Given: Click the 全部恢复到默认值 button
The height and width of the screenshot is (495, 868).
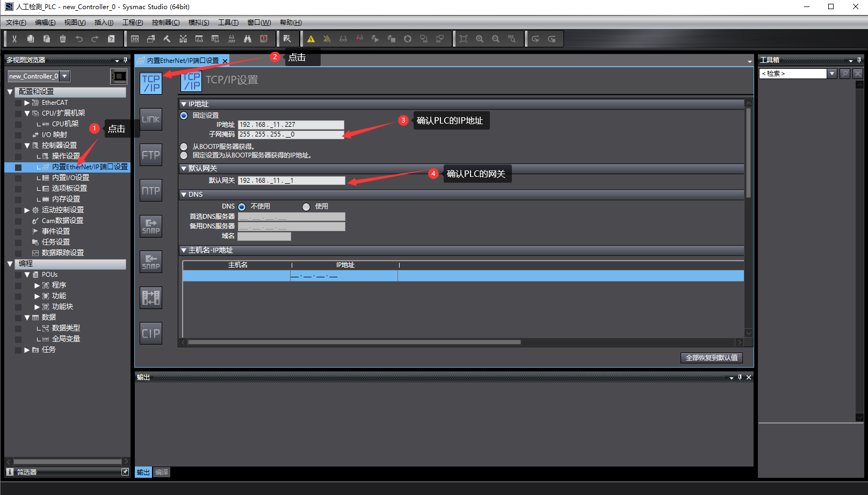Looking at the screenshot, I should [x=711, y=358].
